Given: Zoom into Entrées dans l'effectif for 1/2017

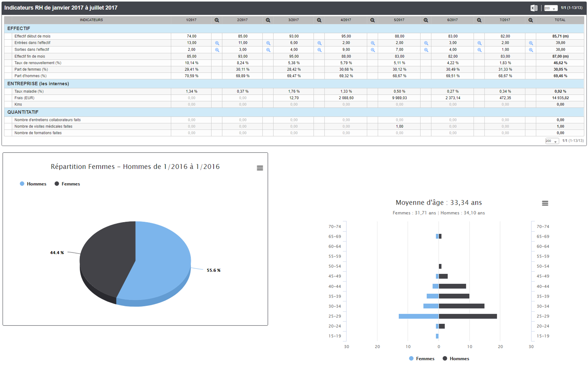Looking at the screenshot, I should pyautogui.click(x=217, y=43).
